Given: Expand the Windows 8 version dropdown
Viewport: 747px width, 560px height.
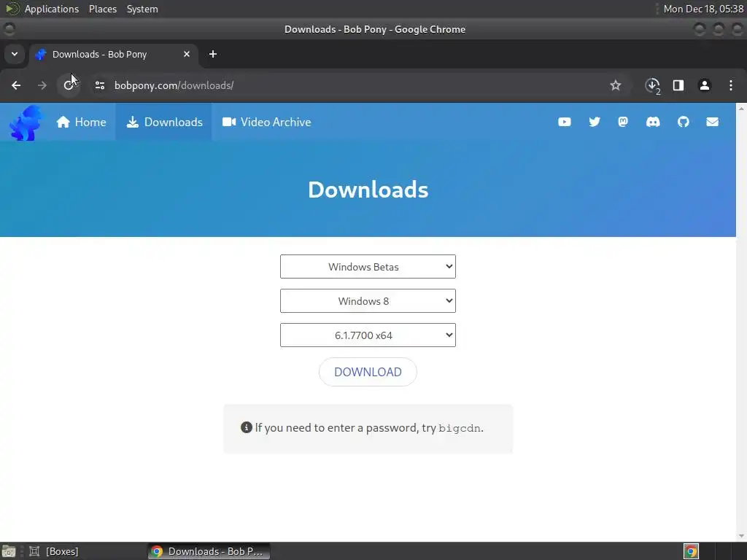Looking at the screenshot, I should click(368, 301).
